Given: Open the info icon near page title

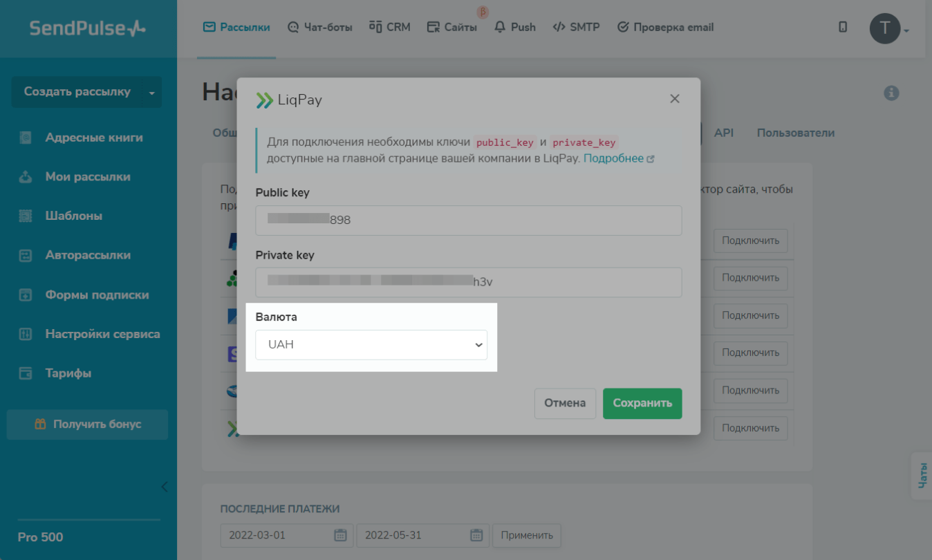Looking at the screenshot, I should 891,93.
